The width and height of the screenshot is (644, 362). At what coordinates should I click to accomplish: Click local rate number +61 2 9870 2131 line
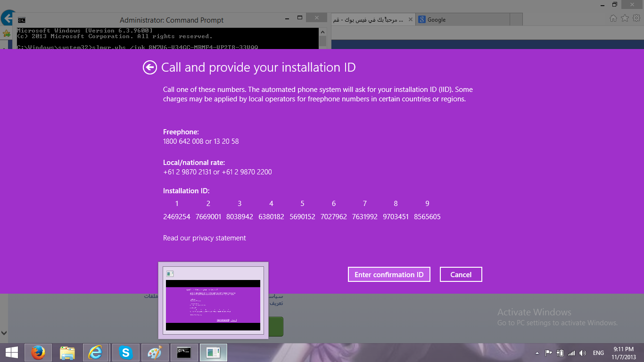point(217,172)
